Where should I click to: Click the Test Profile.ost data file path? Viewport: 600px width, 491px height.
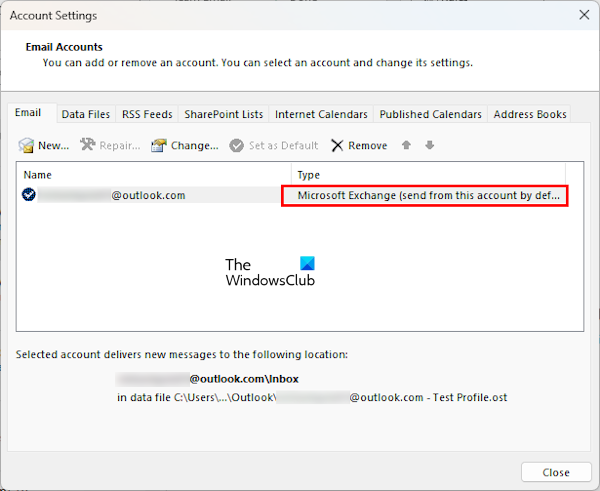(312, 397)
